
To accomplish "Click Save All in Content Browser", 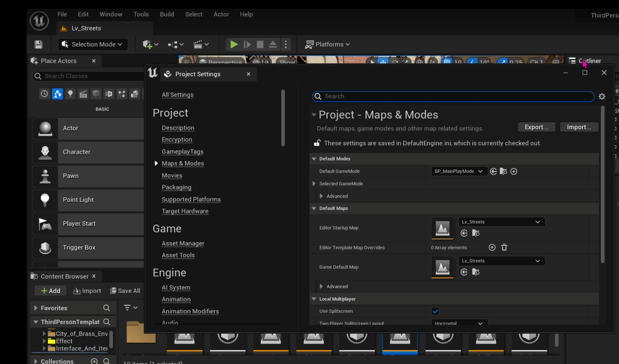I will [x=125, y=291].
